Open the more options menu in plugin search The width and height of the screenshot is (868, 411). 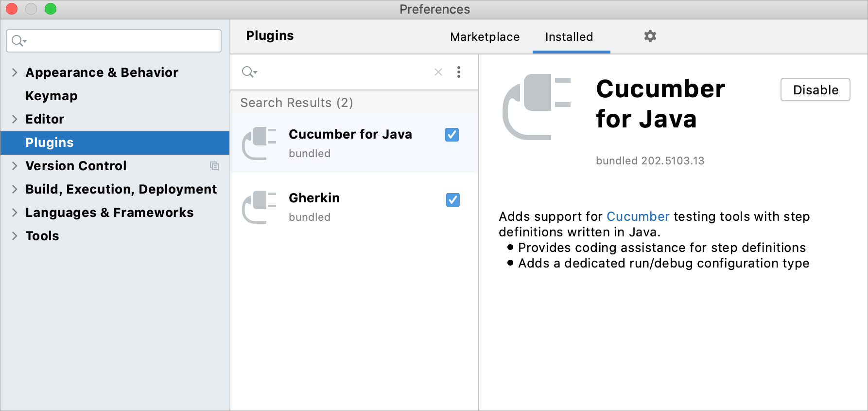click(458, 71)
